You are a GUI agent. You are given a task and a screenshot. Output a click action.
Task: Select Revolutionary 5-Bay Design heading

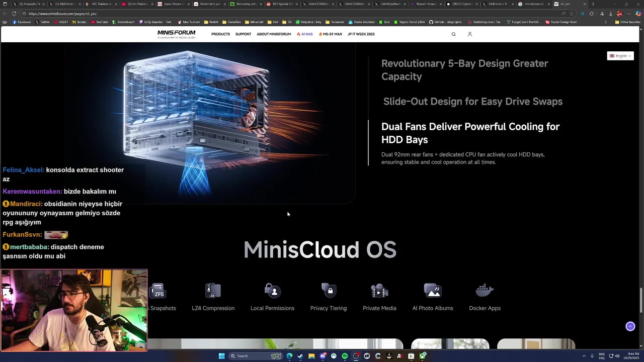464,70
